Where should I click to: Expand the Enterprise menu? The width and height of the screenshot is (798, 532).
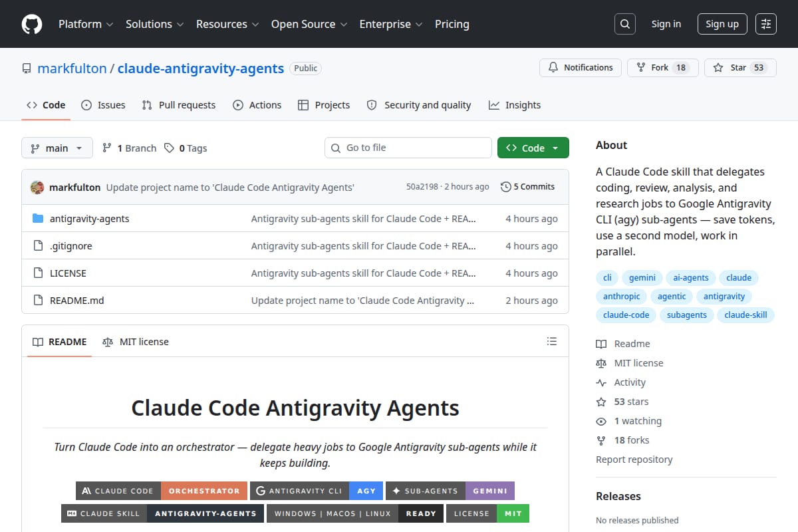(x=391, y=24)
